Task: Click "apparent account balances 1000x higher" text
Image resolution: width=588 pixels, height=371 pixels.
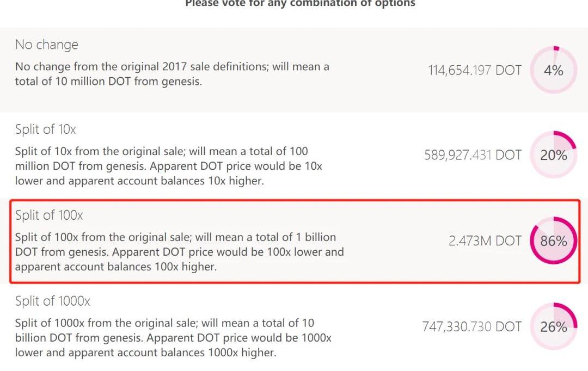Action: click(x=145, y=352)
